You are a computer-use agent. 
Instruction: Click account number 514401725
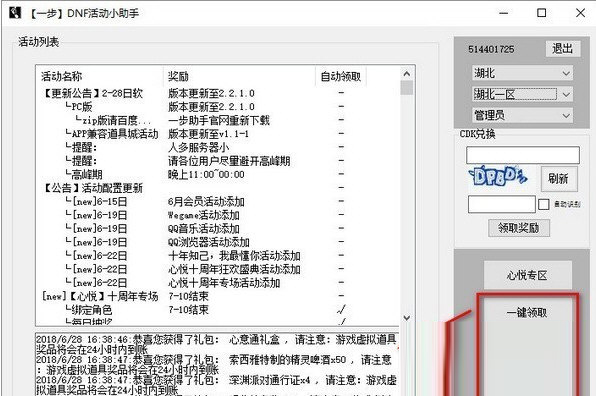pyautogui.click(x=491, y=49)
